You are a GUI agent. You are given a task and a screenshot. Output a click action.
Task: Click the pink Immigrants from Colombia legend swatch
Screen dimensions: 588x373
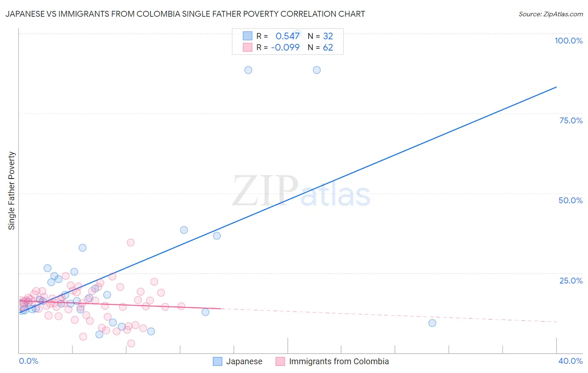pyautogui.click(x=280, y=361)
